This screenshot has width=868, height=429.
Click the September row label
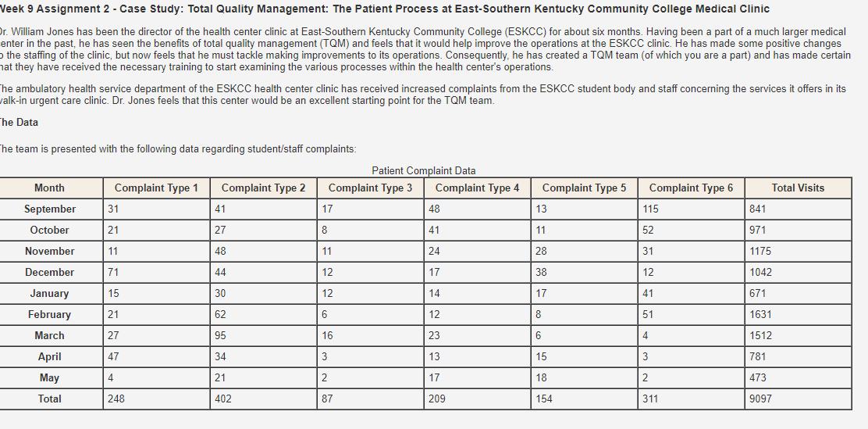(50, 209)
